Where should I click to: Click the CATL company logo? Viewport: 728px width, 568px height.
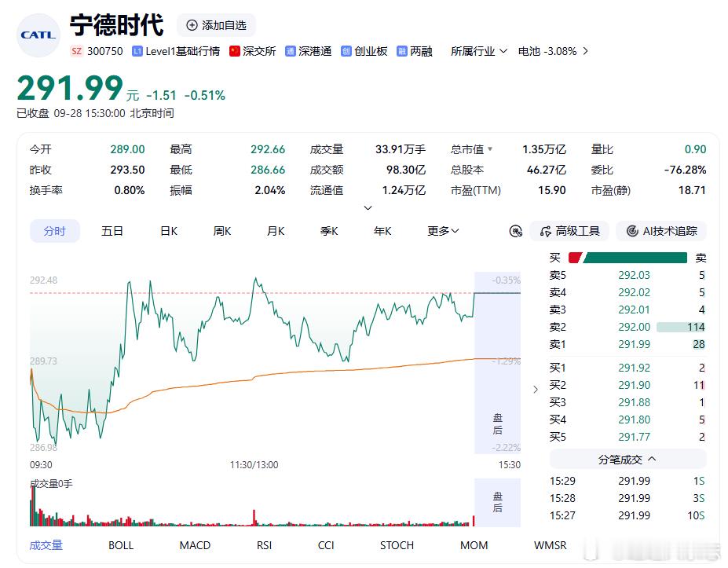(x=38, y=35)
